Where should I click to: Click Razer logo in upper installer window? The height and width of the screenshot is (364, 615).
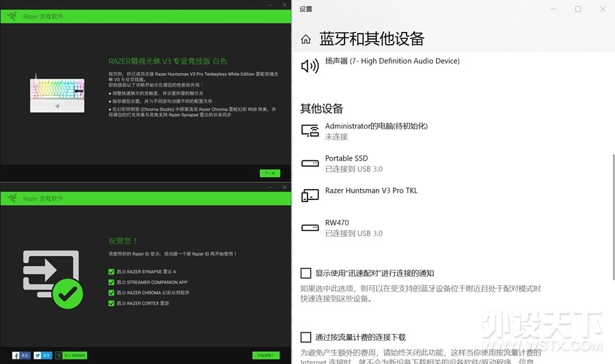[x=12, y=16]
